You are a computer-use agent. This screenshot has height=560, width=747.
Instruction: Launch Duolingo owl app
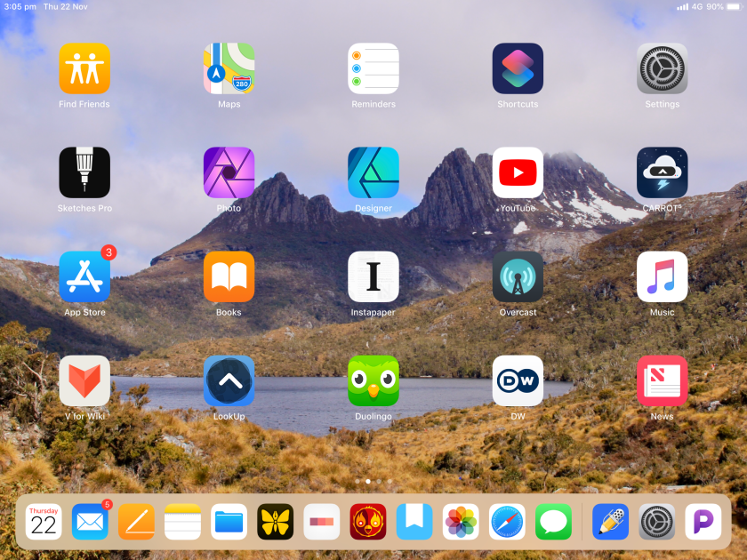pos(373,381)
